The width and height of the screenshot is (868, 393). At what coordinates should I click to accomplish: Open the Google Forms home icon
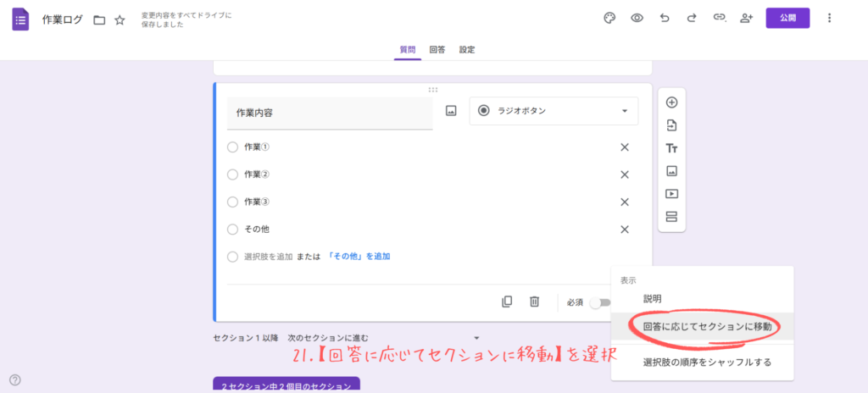20,19
